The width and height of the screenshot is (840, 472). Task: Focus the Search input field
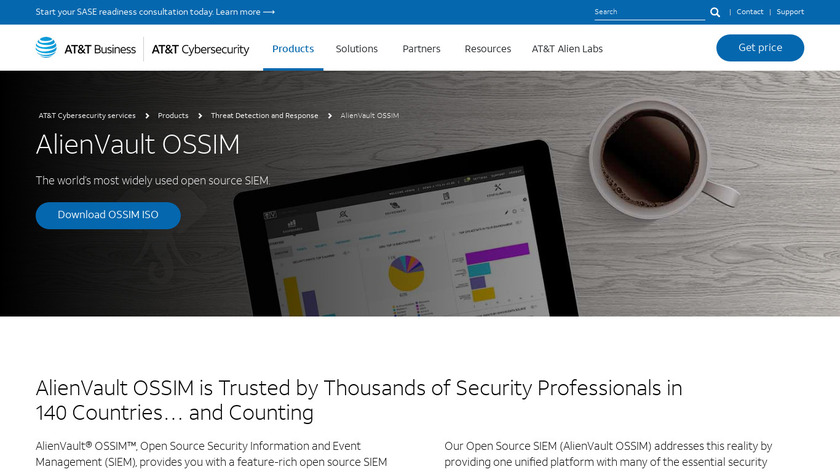coord(649,12)
